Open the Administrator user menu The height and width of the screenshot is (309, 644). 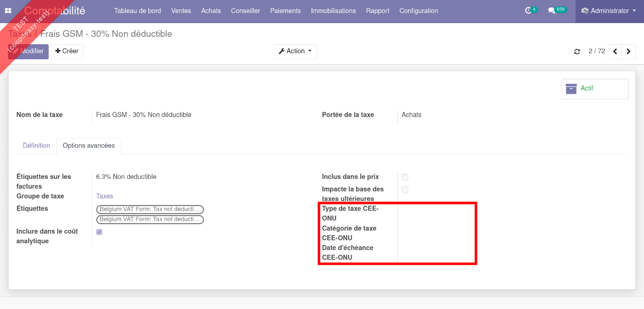609,11
